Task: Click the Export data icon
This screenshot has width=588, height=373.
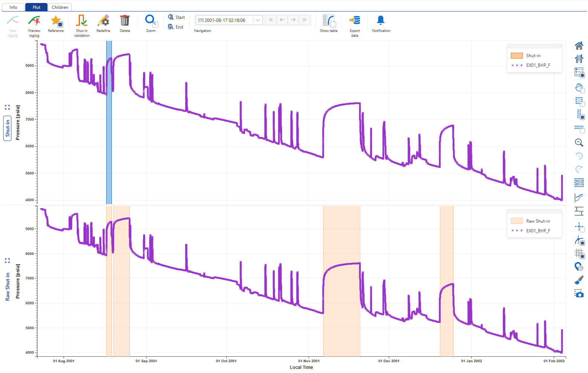Action: tap(355, 21)
